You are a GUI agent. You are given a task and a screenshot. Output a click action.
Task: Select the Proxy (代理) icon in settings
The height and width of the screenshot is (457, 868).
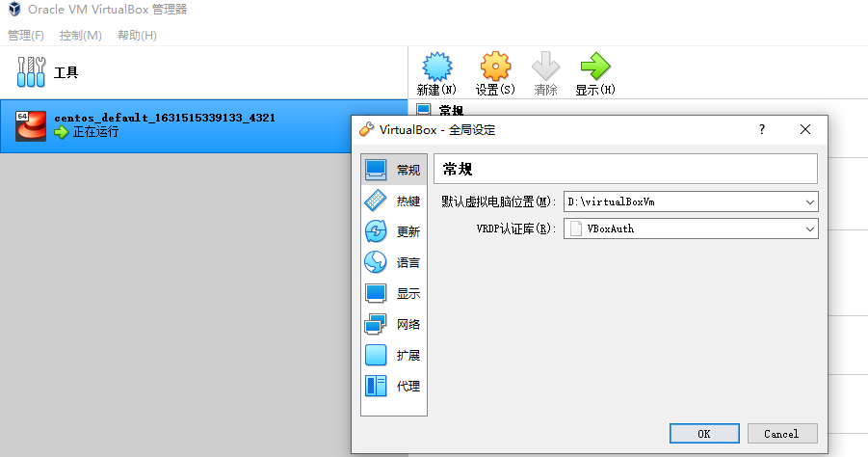376,386
